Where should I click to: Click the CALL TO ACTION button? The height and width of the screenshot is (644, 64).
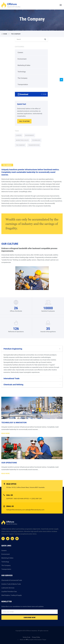coord(24,121)
